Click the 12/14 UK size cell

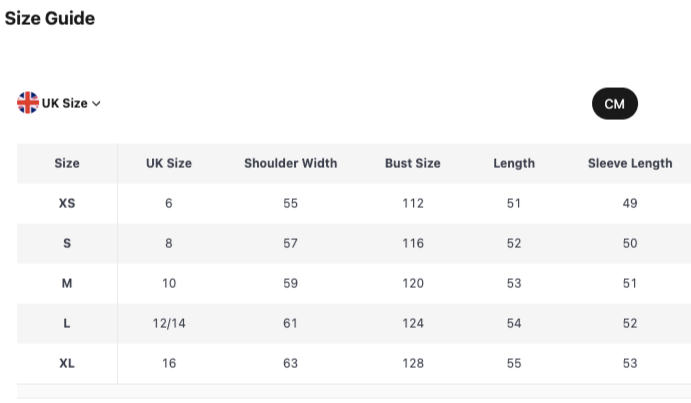click(x=169, y=323)
